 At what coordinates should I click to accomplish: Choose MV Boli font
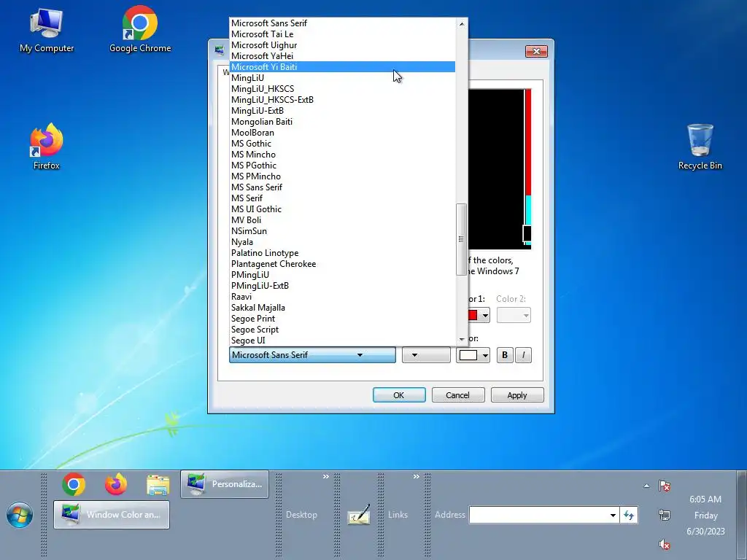(342, 220)
